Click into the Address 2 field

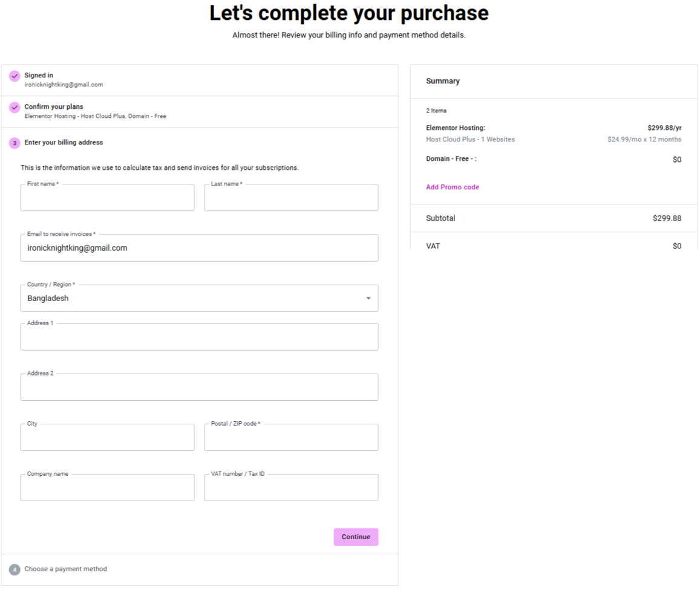click(x=199, y=387)
